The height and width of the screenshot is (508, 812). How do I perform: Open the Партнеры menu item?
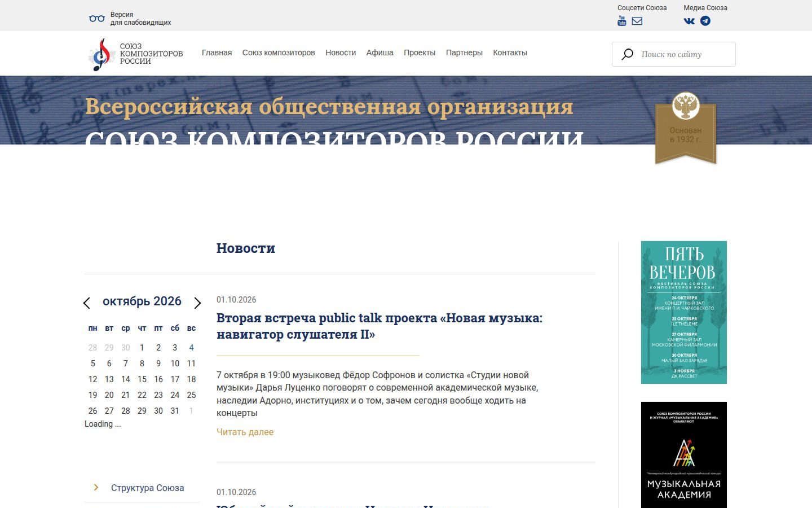coord(464,52)
